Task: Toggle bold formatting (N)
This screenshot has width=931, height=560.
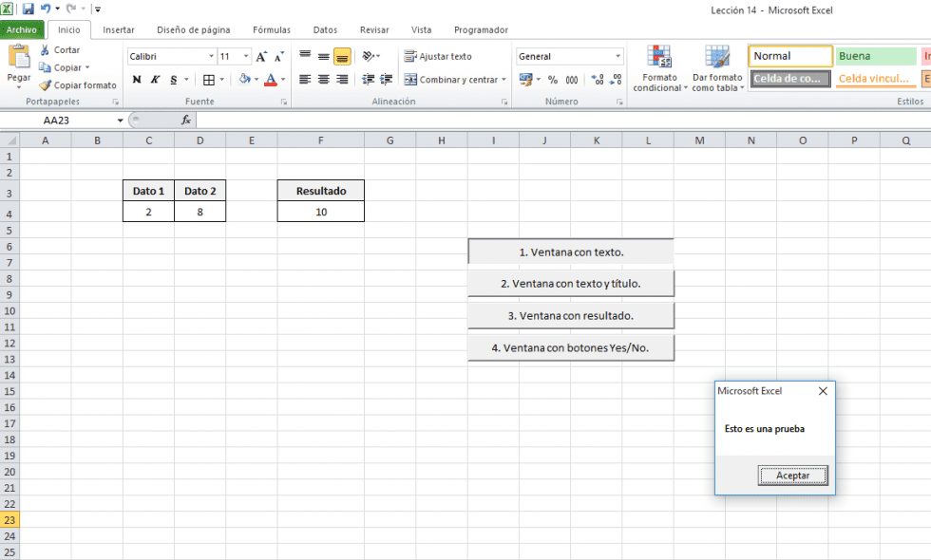Action: click(x=137, y=80)
